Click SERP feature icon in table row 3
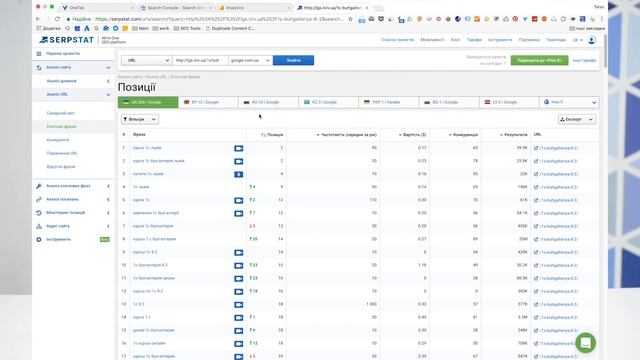This screenshot has height=360, width=640. pos(239,174)
